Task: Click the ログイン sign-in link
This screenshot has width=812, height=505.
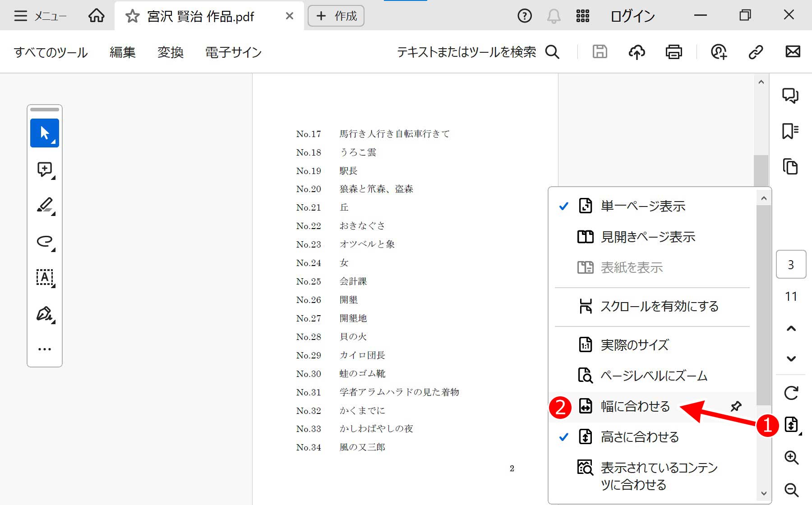Action: coord(632,16)
